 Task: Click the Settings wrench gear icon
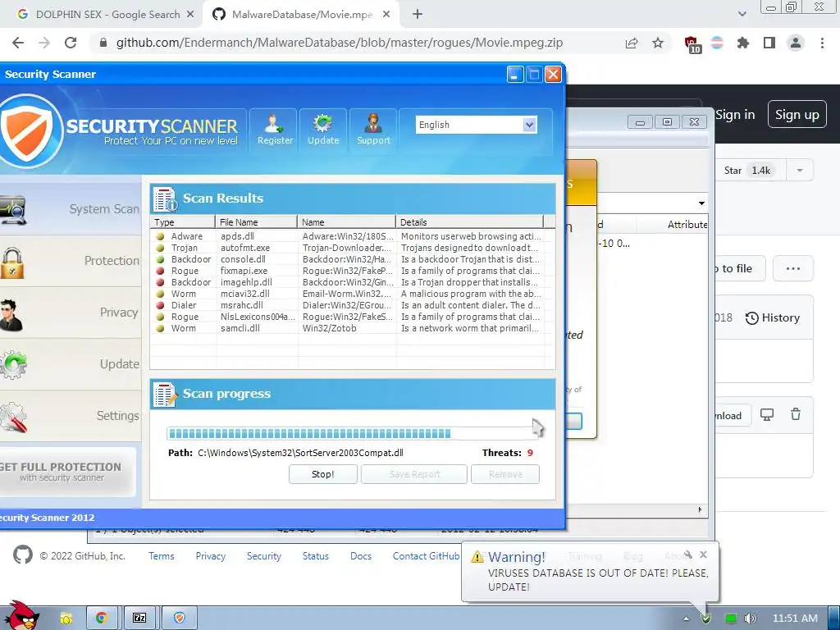13,418
